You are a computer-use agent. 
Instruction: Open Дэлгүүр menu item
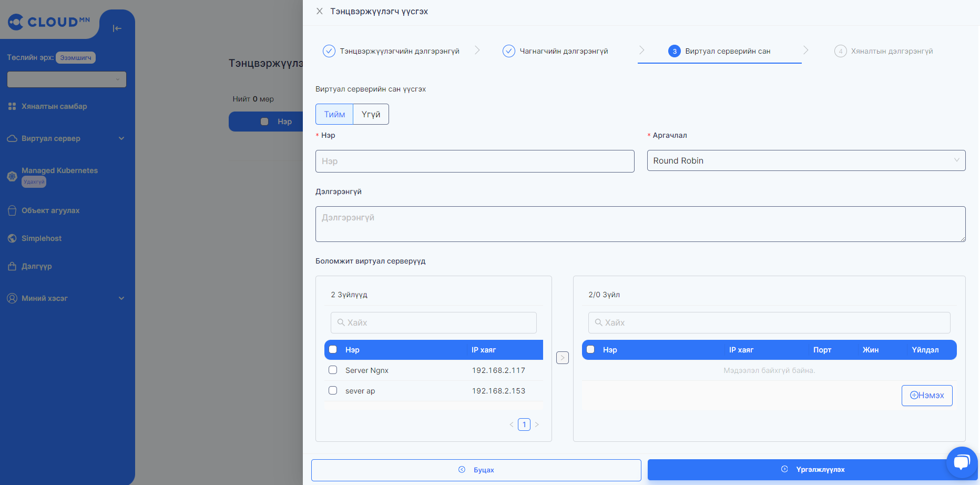point(37,266)
